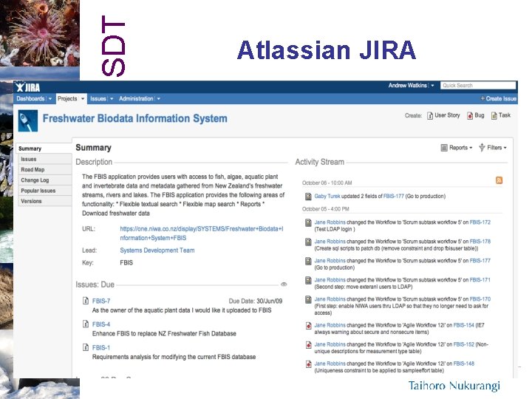
Task: Click the subtask icon for the FBIS-170 activity
Action: point(308,299)
